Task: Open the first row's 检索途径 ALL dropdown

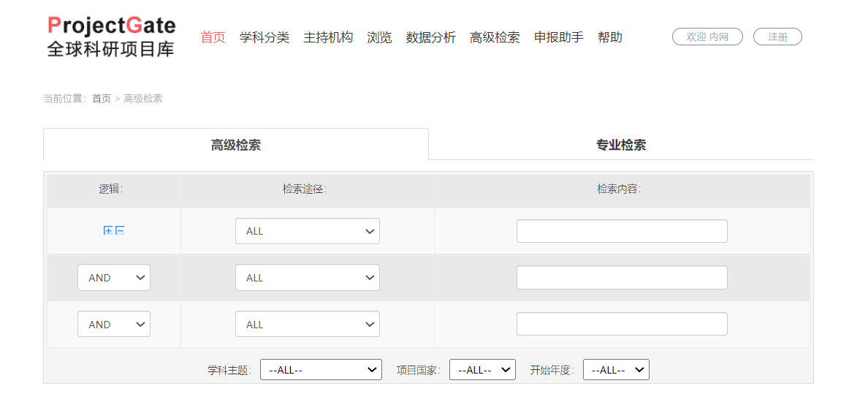Action: [307, 231]
